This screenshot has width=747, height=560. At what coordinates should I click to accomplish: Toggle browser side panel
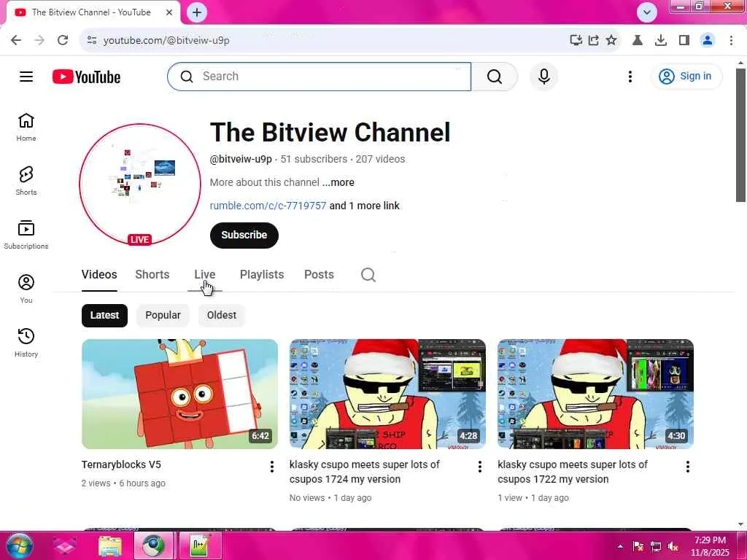(684, 40)
